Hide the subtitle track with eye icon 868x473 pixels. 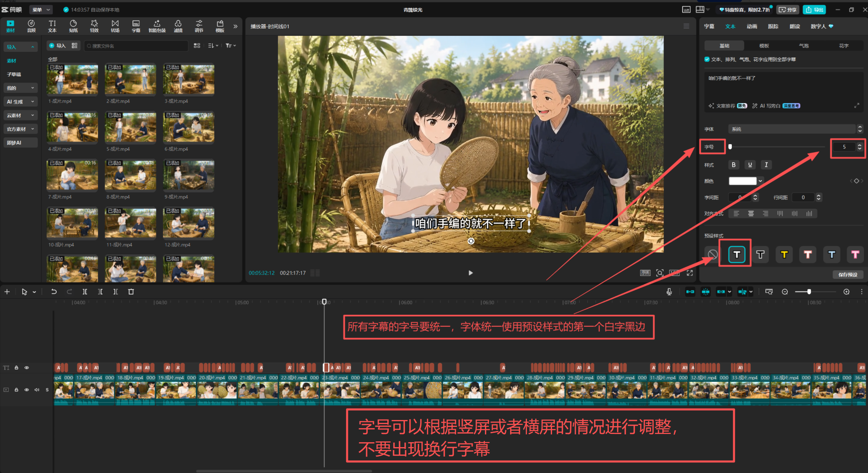click(27, 368)
